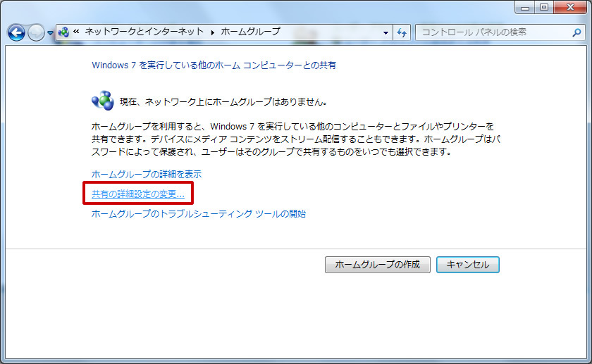592x364 pixels.
Task: Select ネットワークとインターネット breadcrumb
Action: pos(144,32)
